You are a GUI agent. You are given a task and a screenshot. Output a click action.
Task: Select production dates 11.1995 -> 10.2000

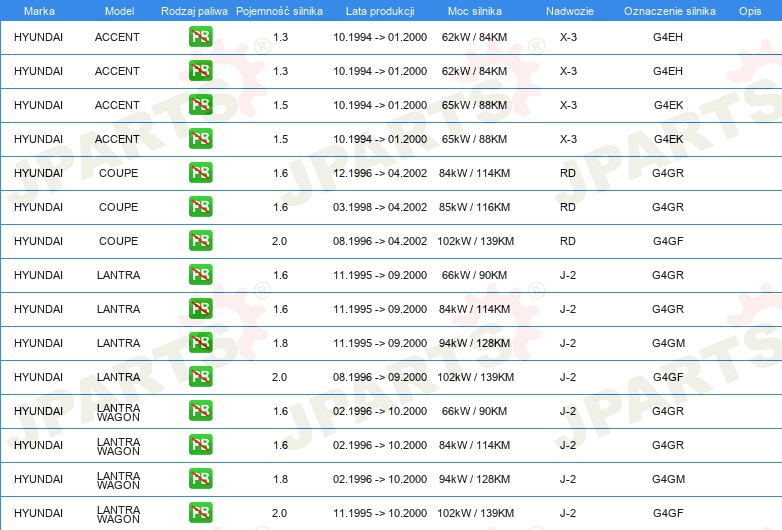(x=380, y=513)
